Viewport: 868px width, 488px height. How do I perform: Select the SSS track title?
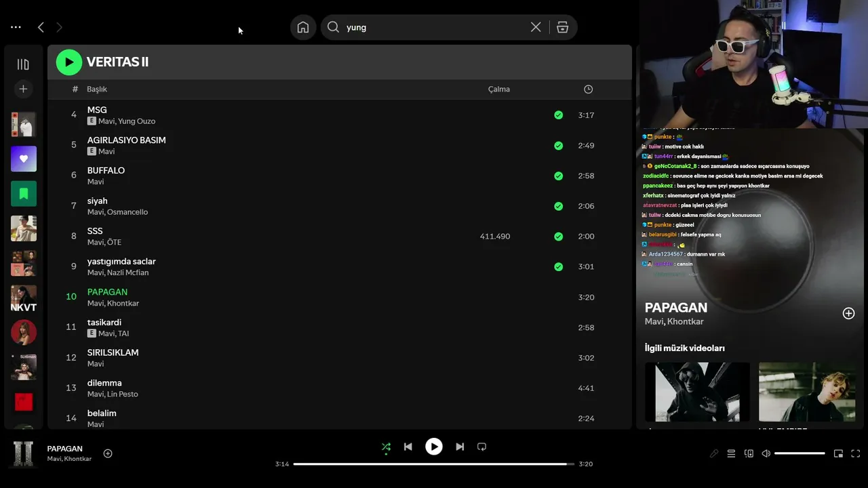click(x=95, y=231)
